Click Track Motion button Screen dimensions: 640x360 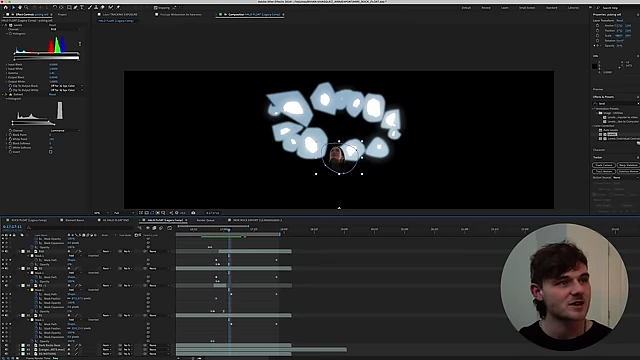click(x=604, y=171)
